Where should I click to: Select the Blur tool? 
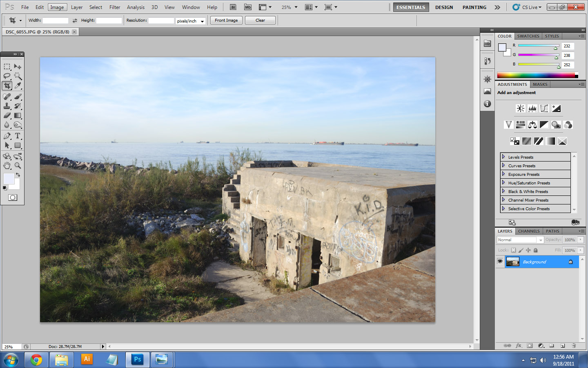pyautogui.click(x=7, y=125)
